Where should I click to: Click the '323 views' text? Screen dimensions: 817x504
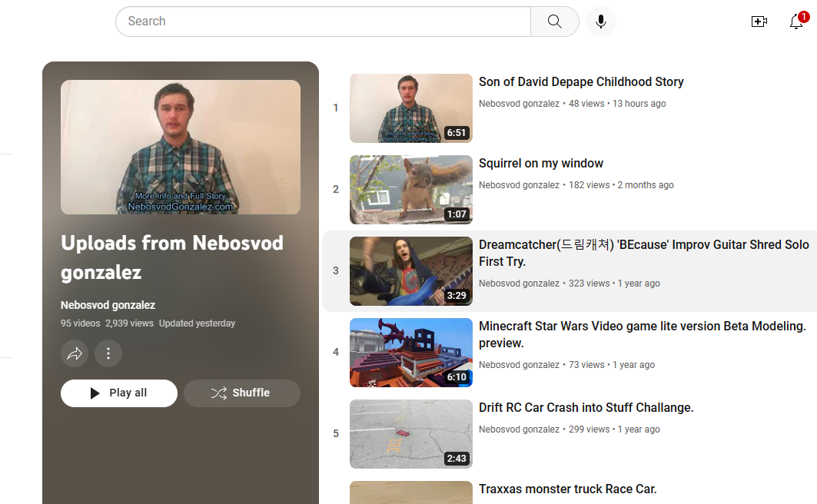tap(589, 283)
